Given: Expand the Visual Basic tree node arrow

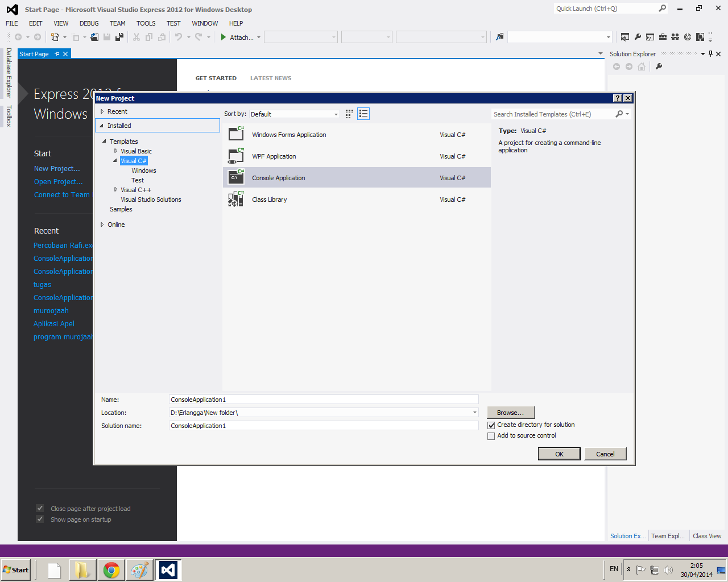Looking at the screenshot, I should click(115, 151).
